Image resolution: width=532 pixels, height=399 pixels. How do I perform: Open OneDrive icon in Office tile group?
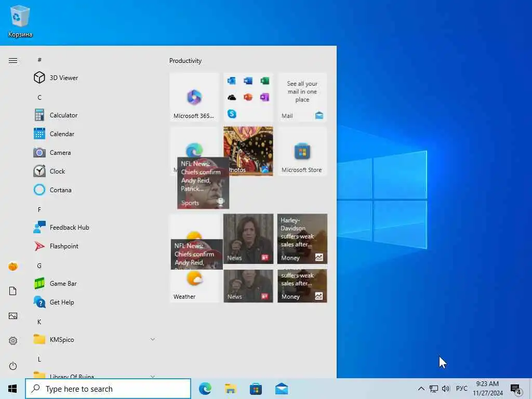[x=232, y=97]
